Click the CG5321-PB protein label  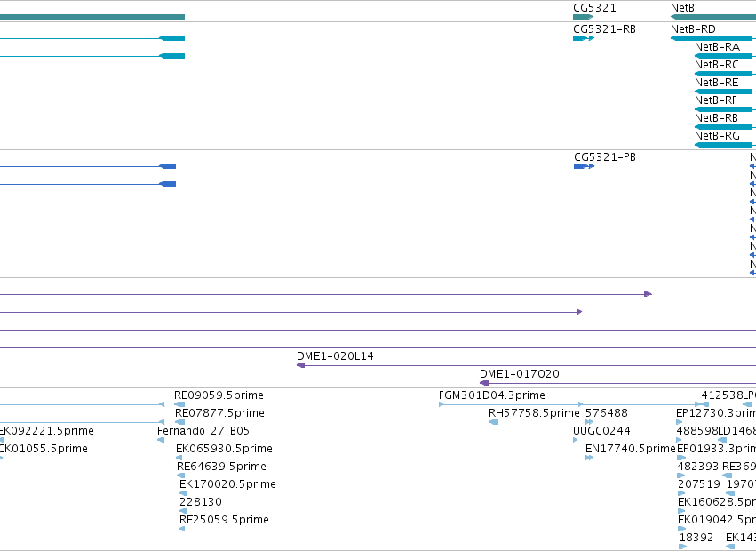coord(605,157)
